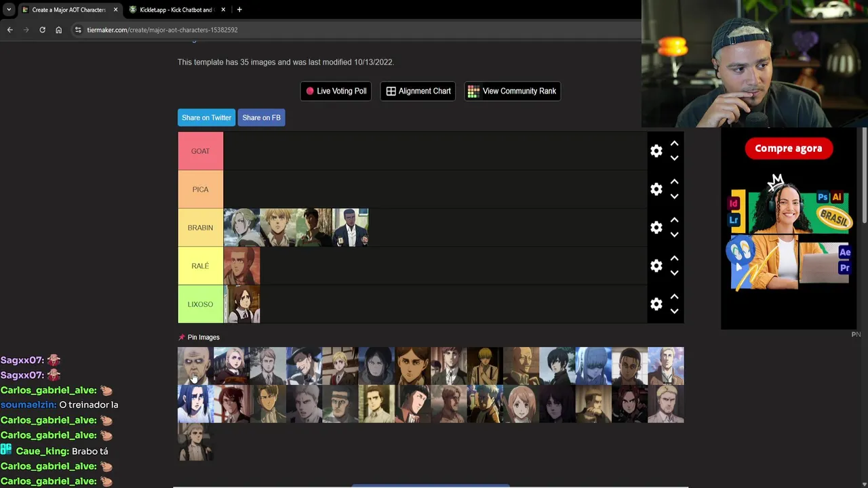Click the template info text with 35 images

(285, 62)
